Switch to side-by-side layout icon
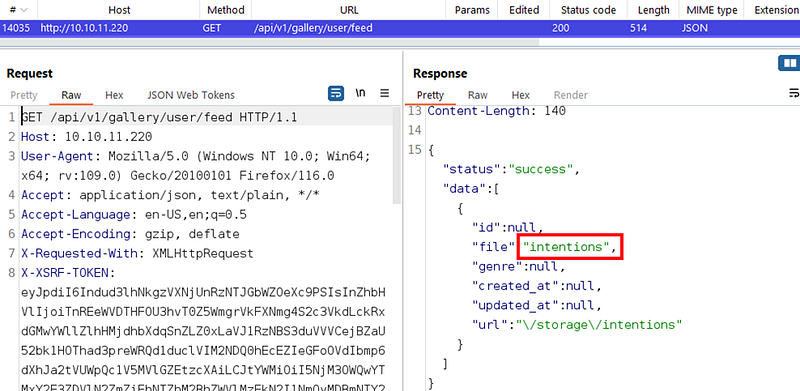The height and width of the screenshot is (391, 800). click(789, 63)
